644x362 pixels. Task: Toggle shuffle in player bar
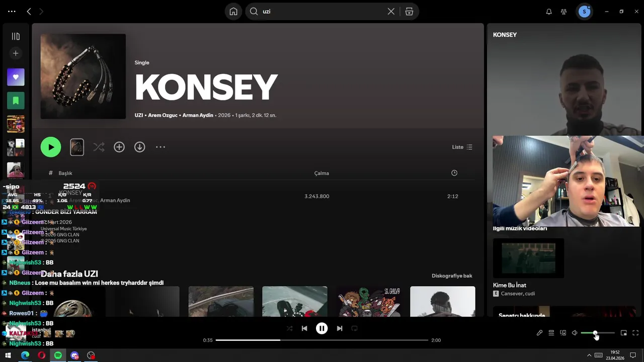(x=289, y=328)
